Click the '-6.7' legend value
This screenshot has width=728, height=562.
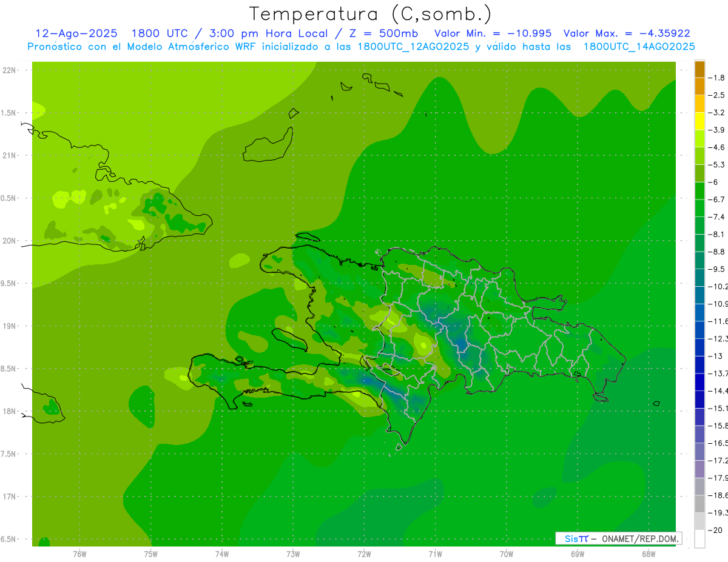[718, 199]
